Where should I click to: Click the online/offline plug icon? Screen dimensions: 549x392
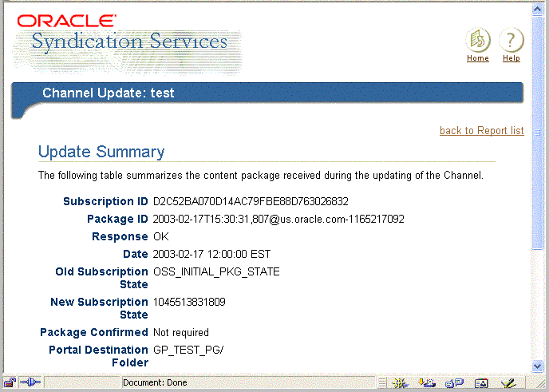pos(30,382)
